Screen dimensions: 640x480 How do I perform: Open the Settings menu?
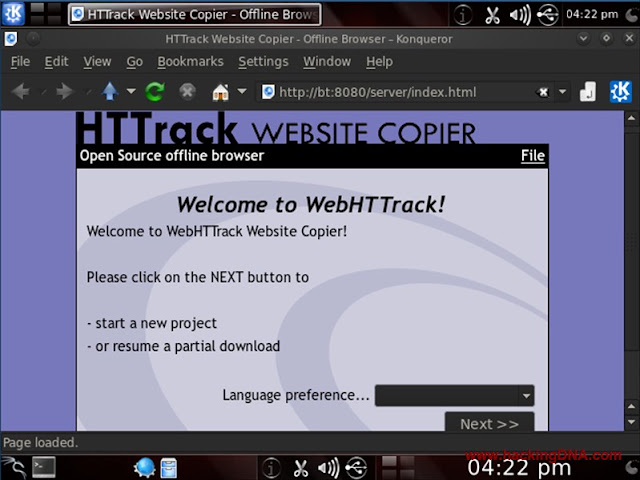pyautogui.click(x=263, y=62)
